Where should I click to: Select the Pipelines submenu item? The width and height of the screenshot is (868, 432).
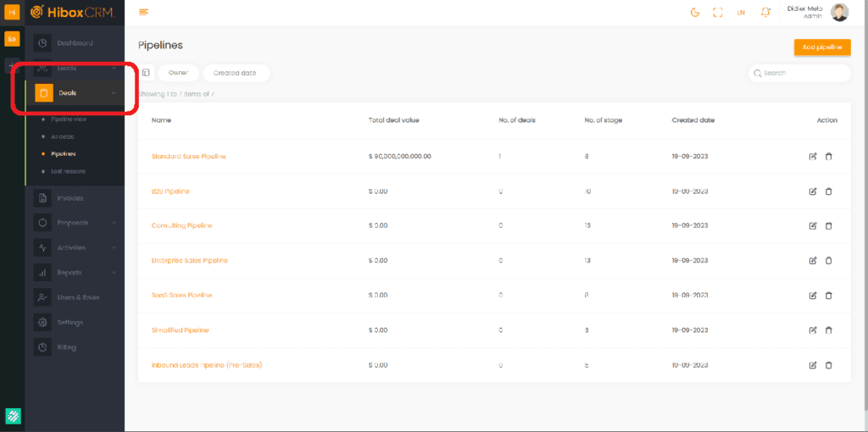tap(63, 154)
